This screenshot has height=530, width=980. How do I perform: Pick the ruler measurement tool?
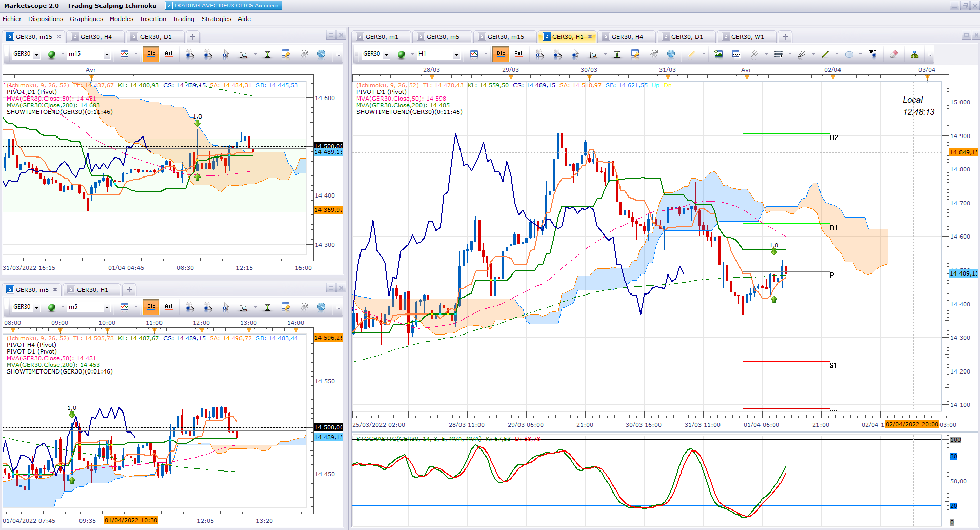coord(692,54)
